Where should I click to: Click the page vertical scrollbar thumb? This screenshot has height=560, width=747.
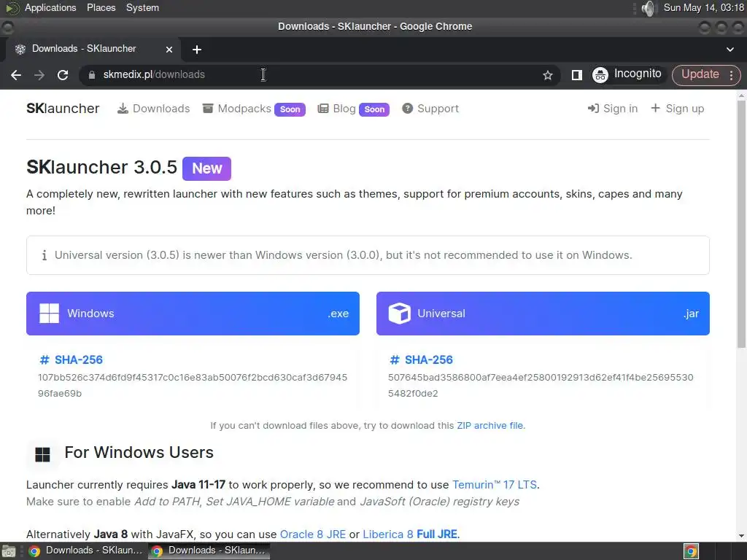(x=741, y=224)
